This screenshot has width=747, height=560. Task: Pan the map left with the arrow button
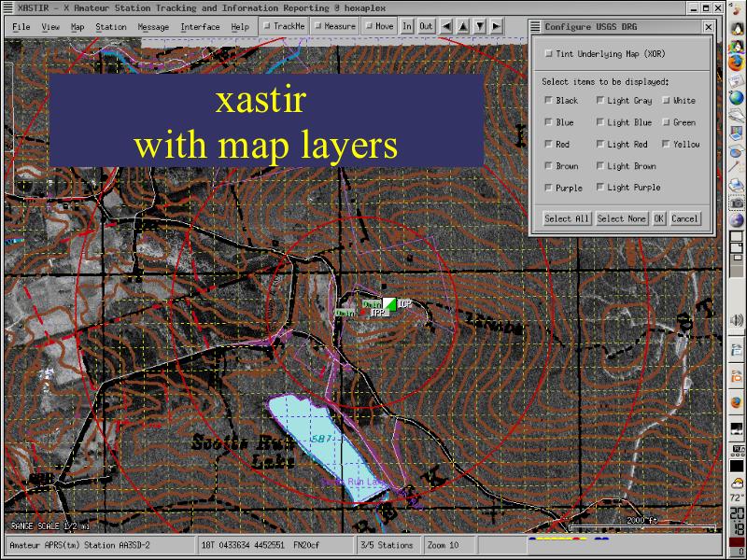[446, 26]
